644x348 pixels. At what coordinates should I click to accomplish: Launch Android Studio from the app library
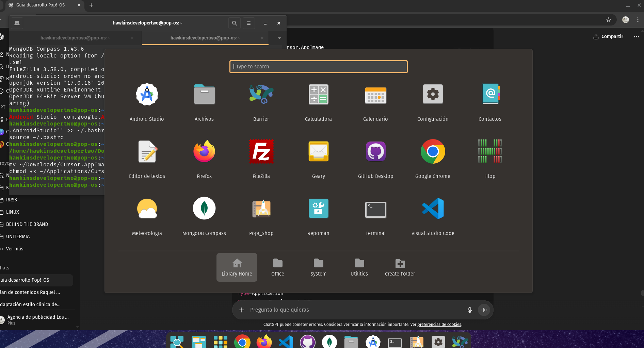[147, 95]
